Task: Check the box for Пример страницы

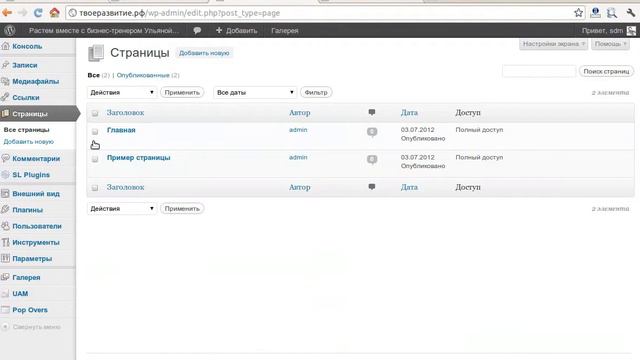Action: (95, 159)
